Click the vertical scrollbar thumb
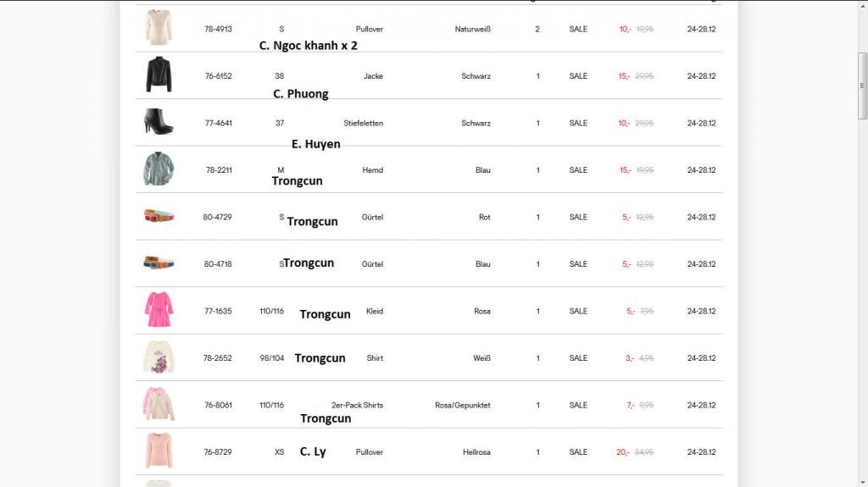This screenshot has width=868, height=487. [862, 85]
